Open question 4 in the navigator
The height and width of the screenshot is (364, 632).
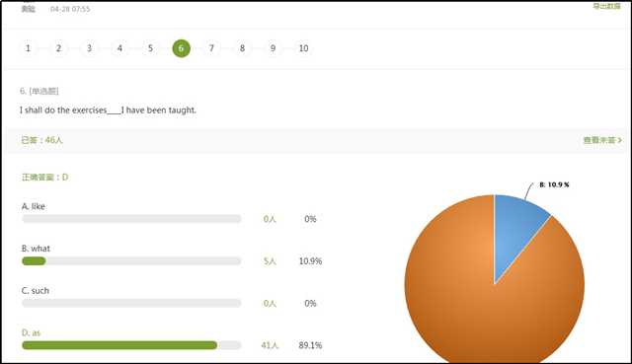pyautogui.click(x=120, y=48)
